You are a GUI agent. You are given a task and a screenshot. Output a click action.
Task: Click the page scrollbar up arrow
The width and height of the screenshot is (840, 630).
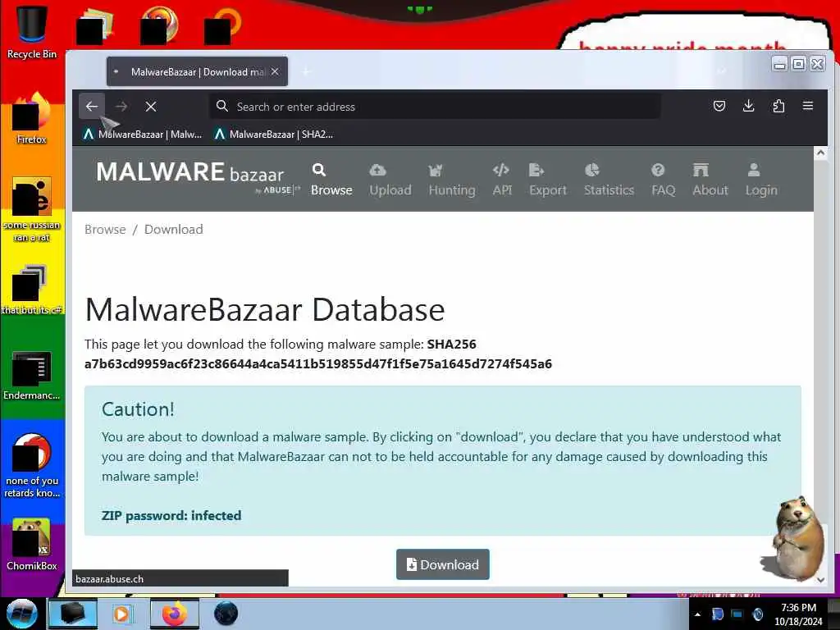[x=820, y=153]
